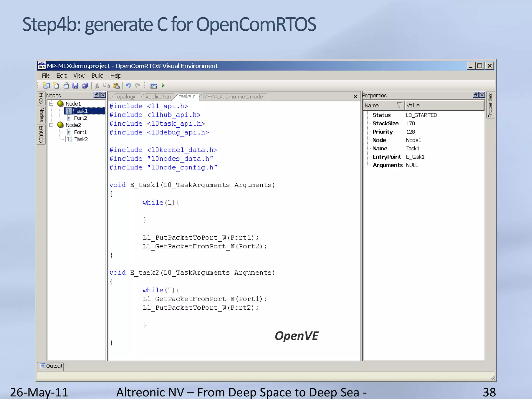This screenshot has height=399, width=532.
Task: Open the View menu
Action: 79,76
